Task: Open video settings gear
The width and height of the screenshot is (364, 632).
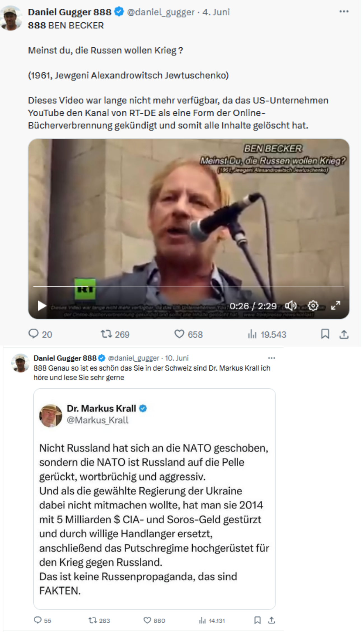Action: point(313,306)
